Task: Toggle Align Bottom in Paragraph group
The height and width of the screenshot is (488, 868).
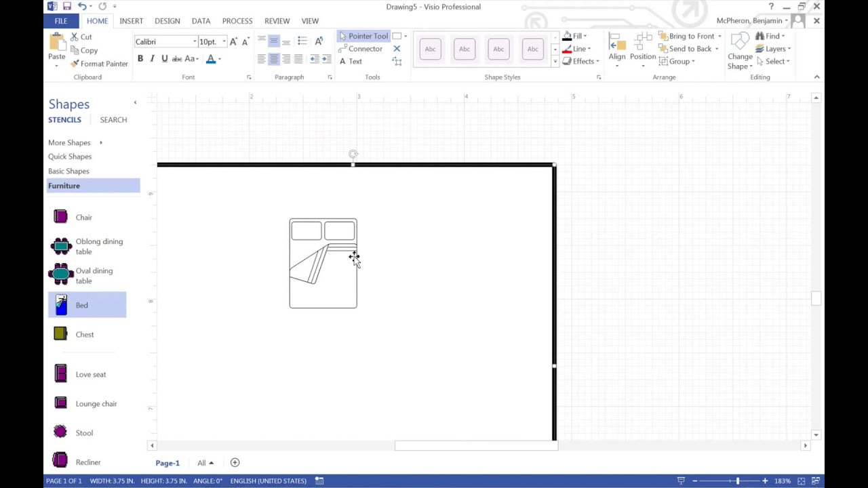Action: (286, 41)
